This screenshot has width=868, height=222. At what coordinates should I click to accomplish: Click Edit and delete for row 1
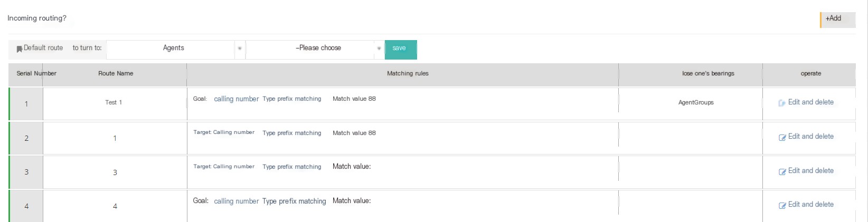pyautogui.click(x=810, y=102)
